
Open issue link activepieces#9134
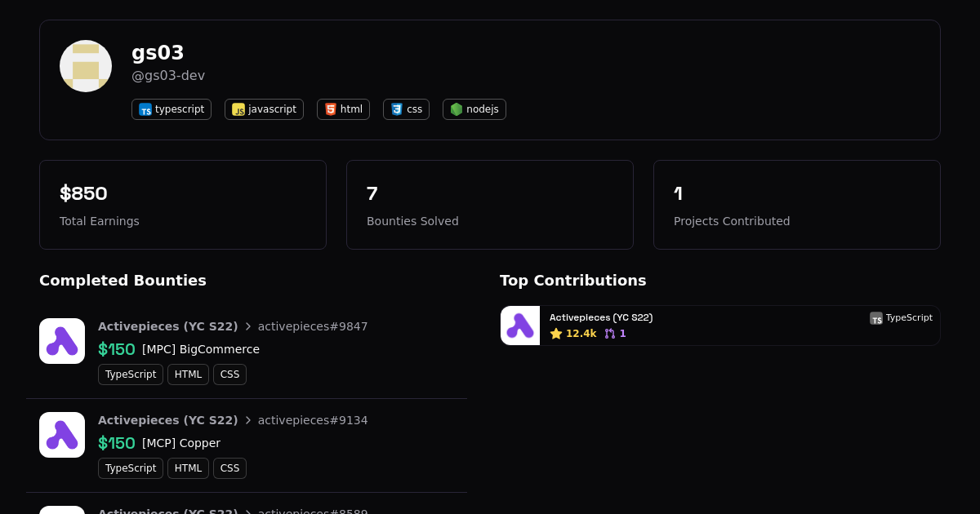313,420
